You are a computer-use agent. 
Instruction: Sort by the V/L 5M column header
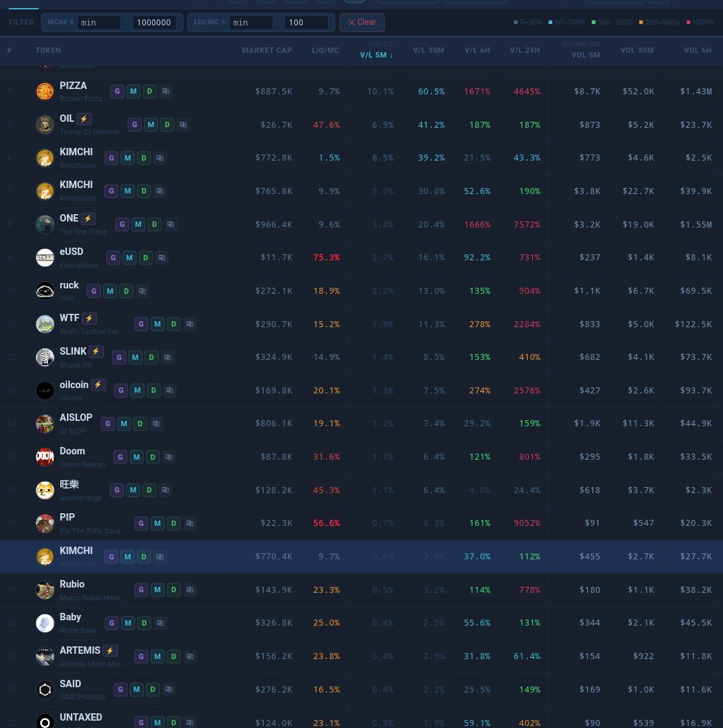coord(376,56)
